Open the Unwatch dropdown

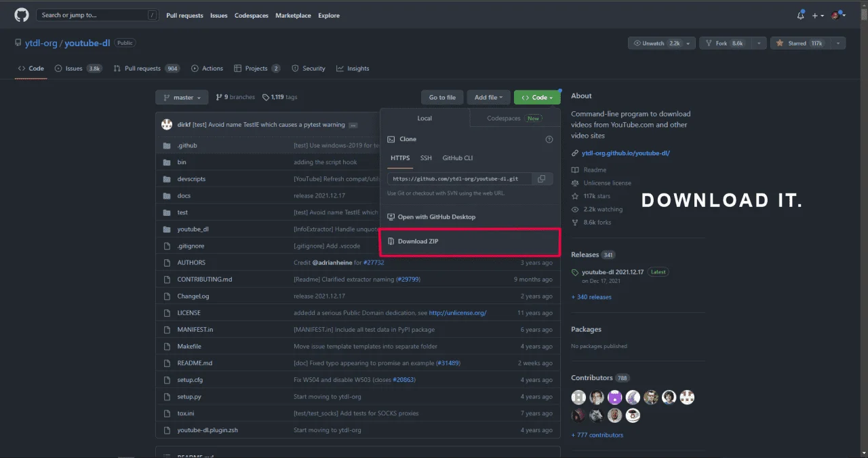pos(661,43)
